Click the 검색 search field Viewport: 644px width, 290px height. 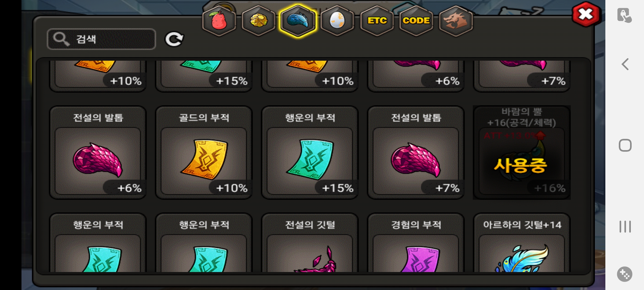pyautogui.click(x=101, y=39)
